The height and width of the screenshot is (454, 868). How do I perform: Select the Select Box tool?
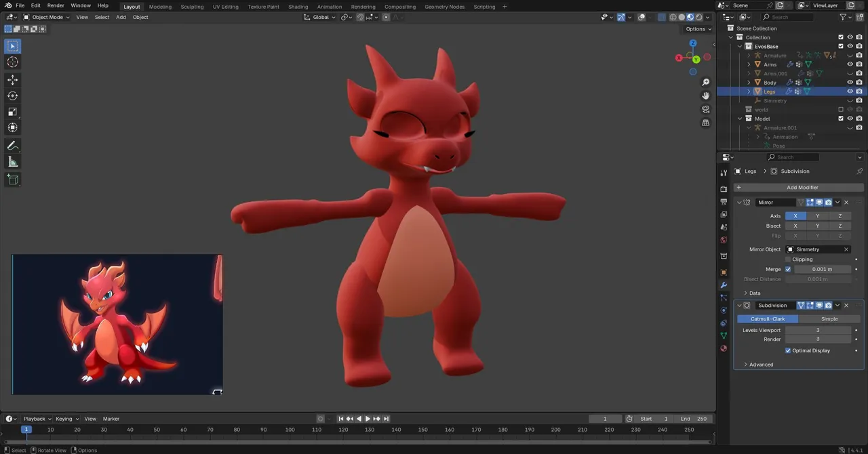(x=12, y=46)
